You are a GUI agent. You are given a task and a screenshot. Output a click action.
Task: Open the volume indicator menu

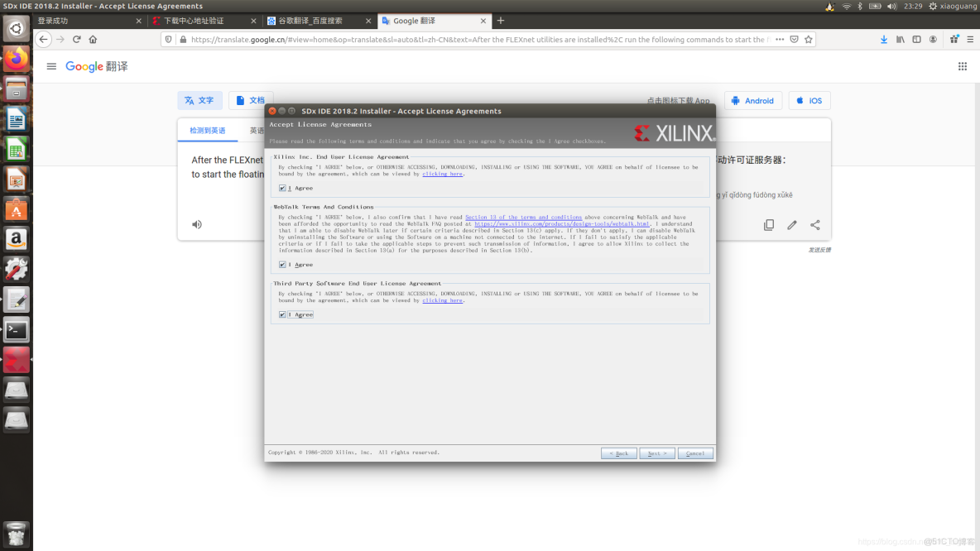[x=892, y=7]
